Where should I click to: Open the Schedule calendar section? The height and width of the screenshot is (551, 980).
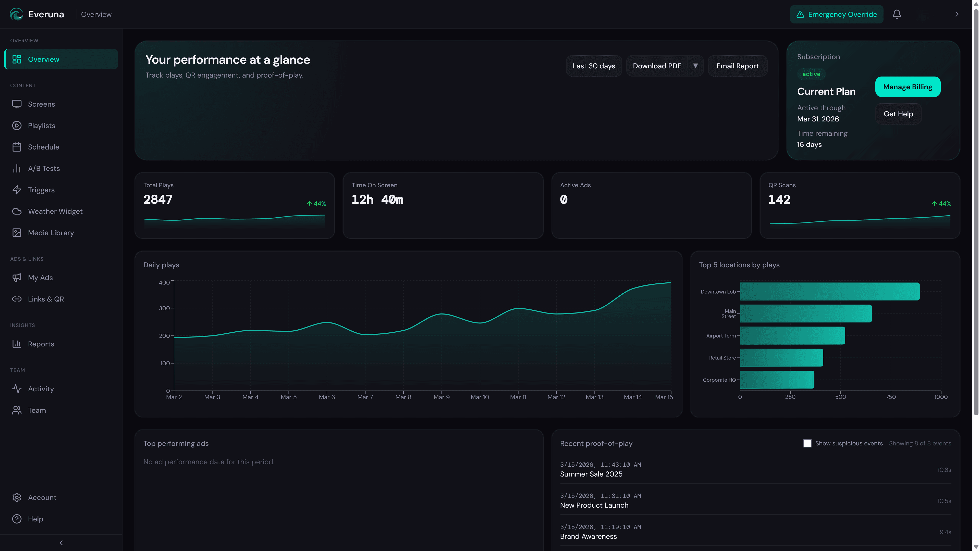(x=43, y=147)
